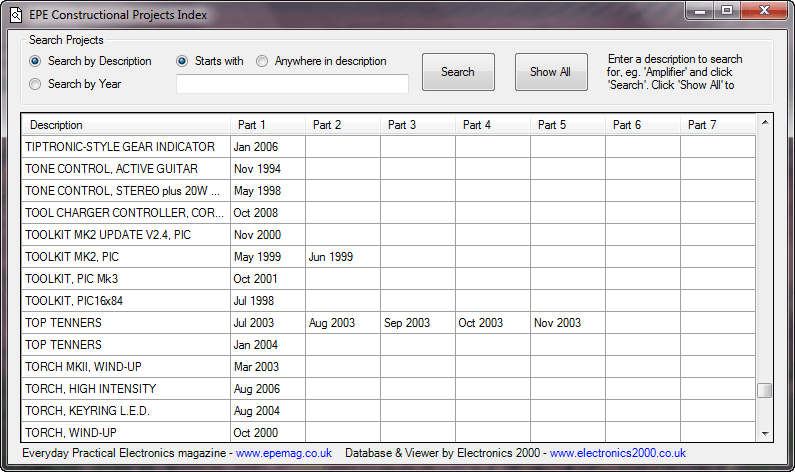Click the Jan 2006 cell
This screenshot has height=472, width=795.
[x=268, y=147]
